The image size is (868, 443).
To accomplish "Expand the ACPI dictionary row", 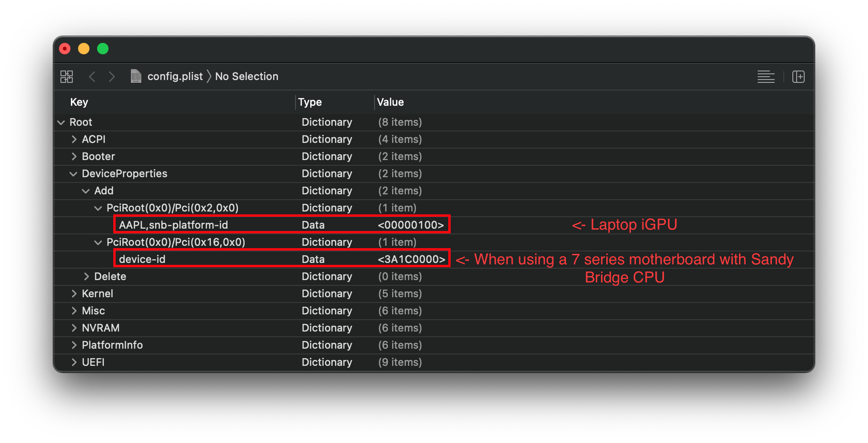I will click(74, 140).
